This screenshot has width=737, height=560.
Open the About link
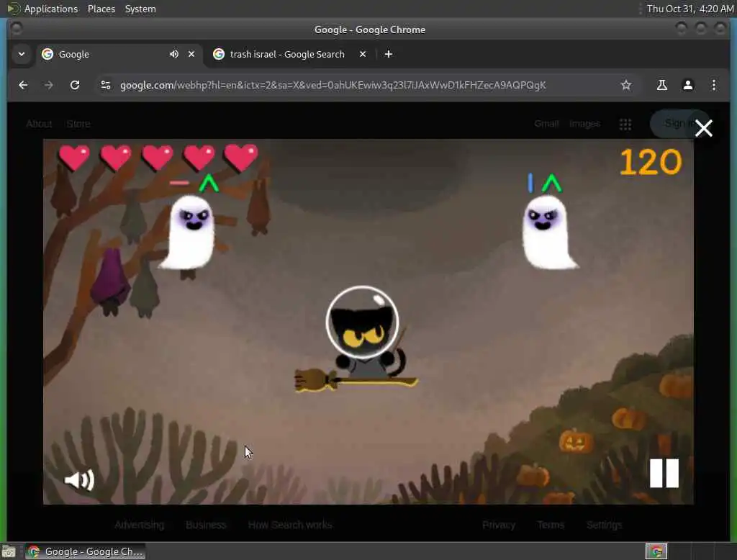(x=39, y=124)
